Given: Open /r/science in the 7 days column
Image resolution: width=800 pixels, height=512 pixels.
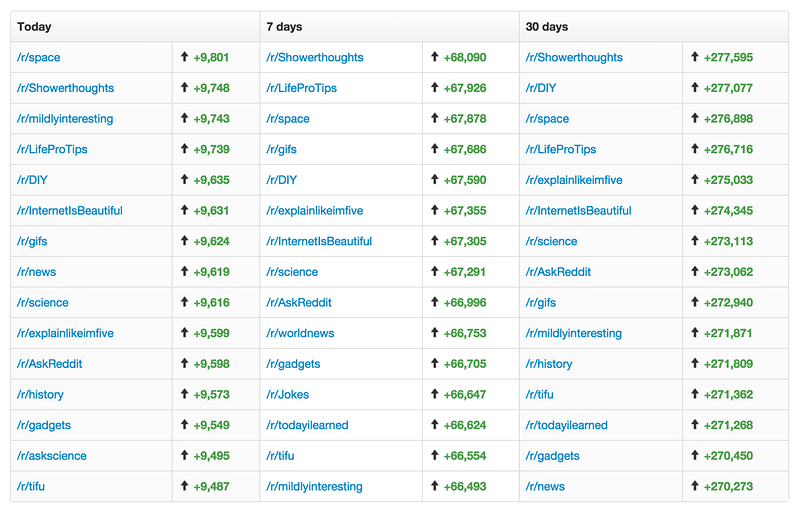Looking at the screenshot, I should (292, 271).
